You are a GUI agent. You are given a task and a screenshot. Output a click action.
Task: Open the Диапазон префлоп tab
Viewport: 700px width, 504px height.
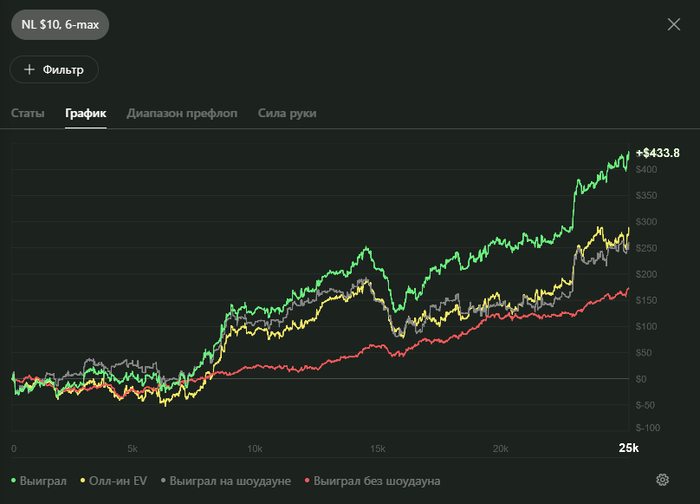coord(182,113)
